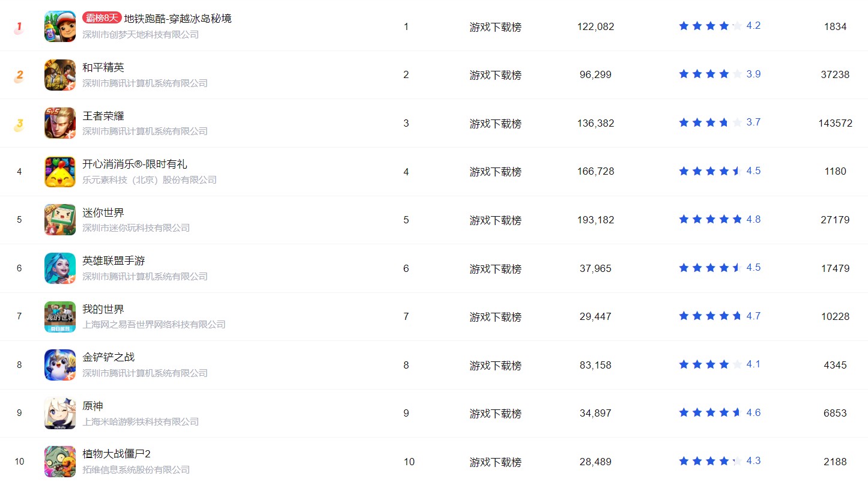Select the 我的世界 app icon
This screenshot has height=482, width=868.
[60, 317]
